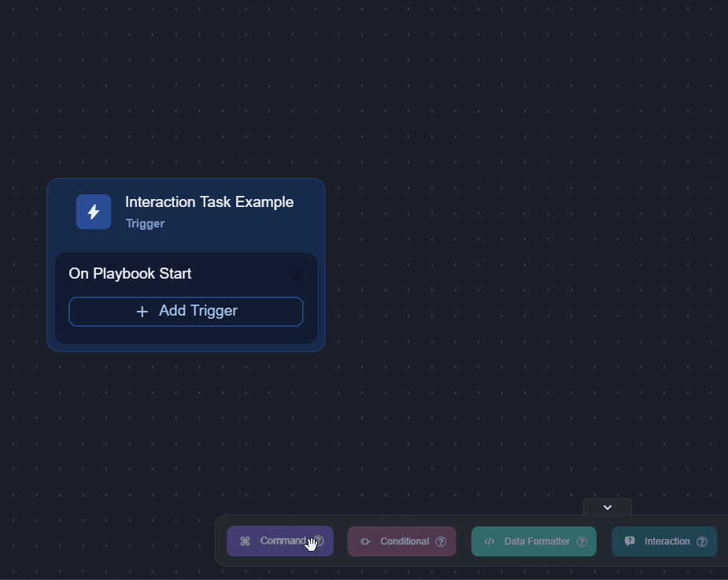Select the Interaction Task Example node header
Screen dimensions: 728x580
tap(209, 201)
